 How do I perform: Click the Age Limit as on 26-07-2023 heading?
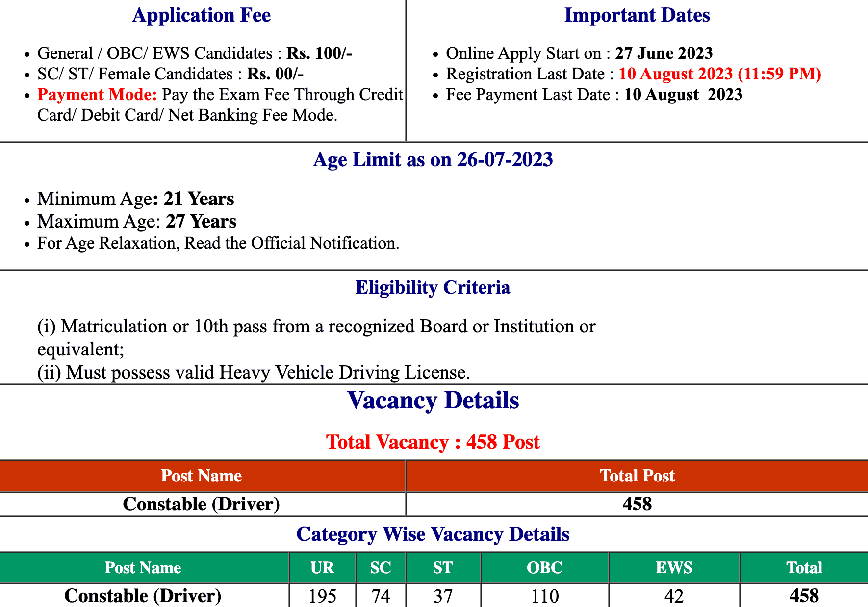[x=433, y=159]
